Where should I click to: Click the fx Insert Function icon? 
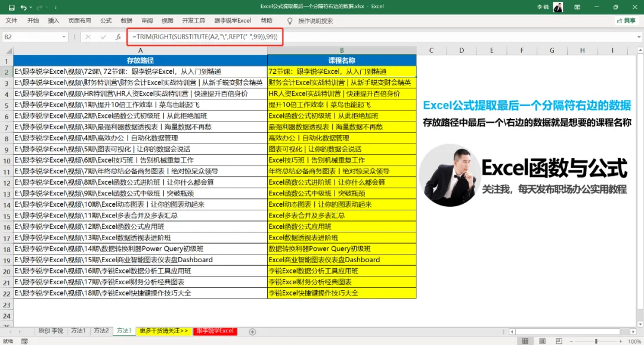tap(118, 37)
